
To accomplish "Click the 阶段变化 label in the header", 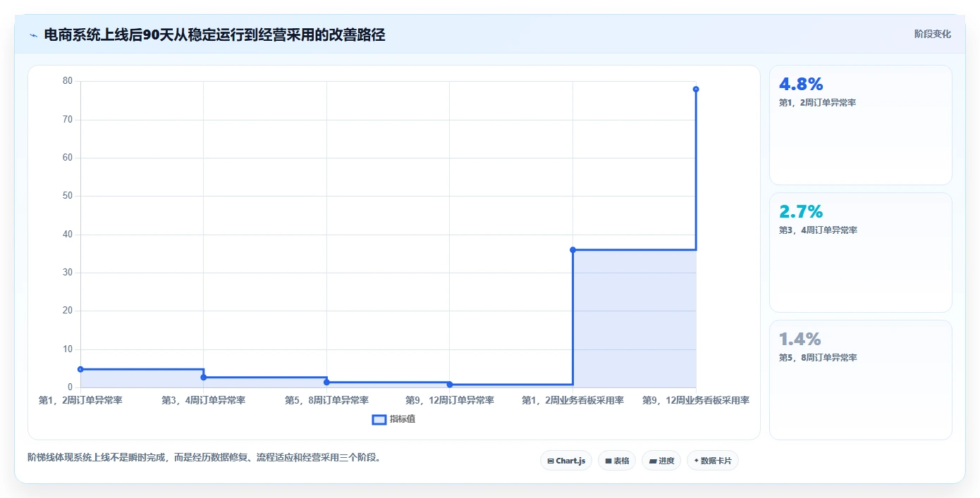I will click(x=932, y=34).
